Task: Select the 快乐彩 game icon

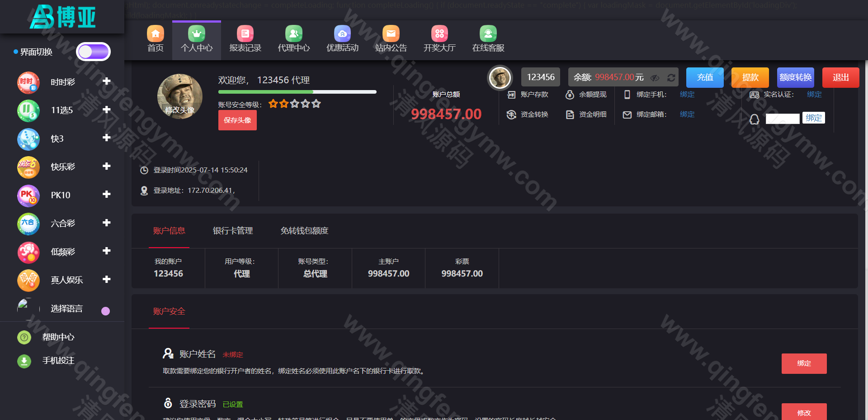Action: click(28, 167)
